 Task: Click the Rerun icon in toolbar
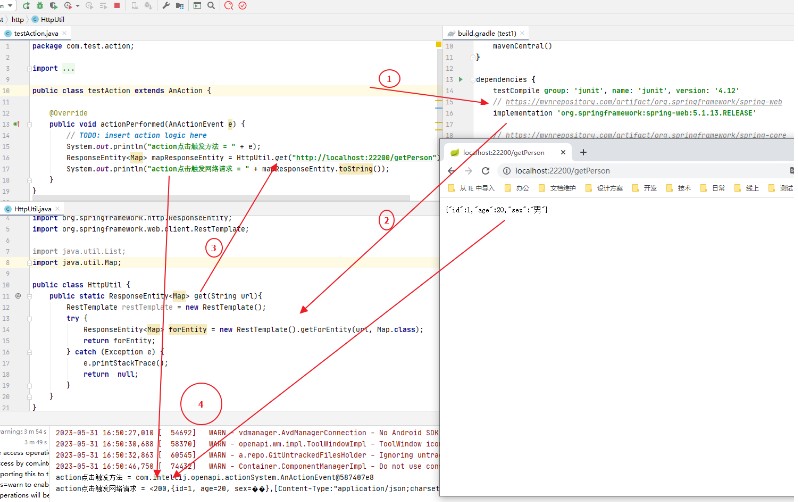point(26,6)
